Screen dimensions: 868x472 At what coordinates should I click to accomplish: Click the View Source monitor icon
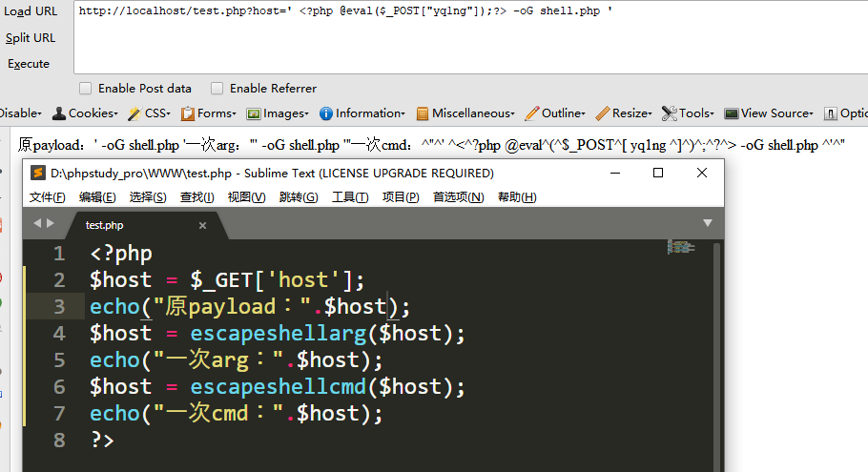click(732, 113)
